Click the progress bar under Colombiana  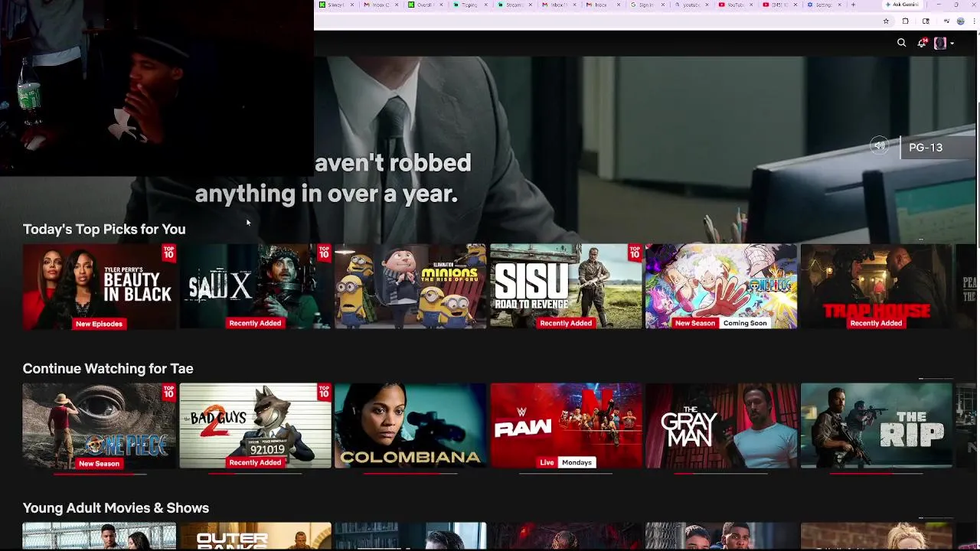click(410, 474)
